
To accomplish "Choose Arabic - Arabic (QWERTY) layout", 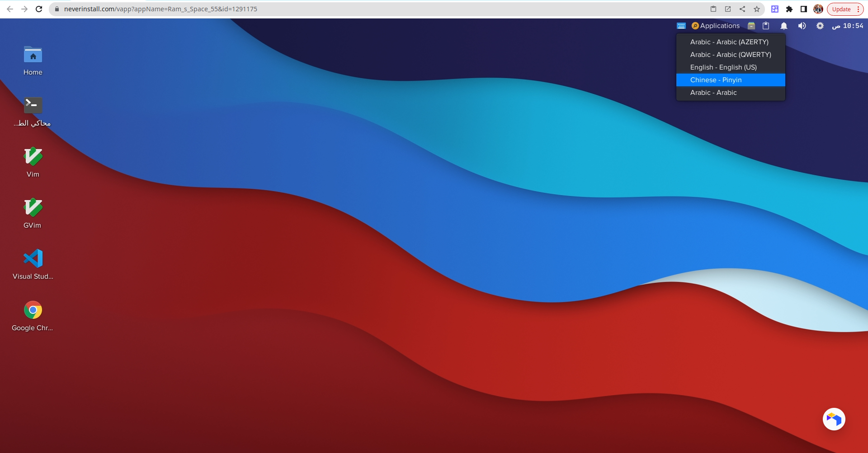I will [x=730, y=55].
